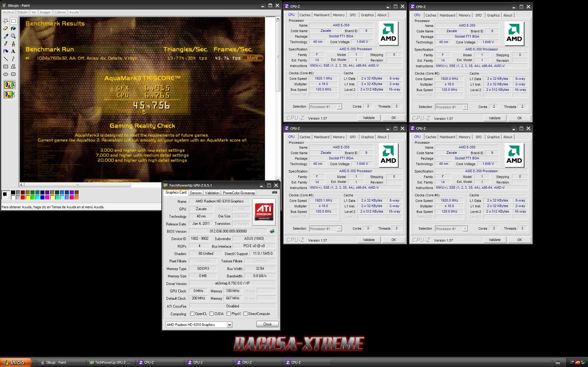Screen dimensions: 588x367
Task: Pick the Curve tool in Paint
Action: point(13,59)
